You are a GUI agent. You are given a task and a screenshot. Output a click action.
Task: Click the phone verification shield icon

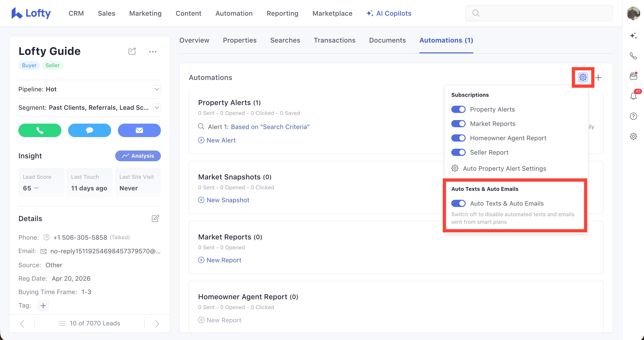tap(46, 237)
